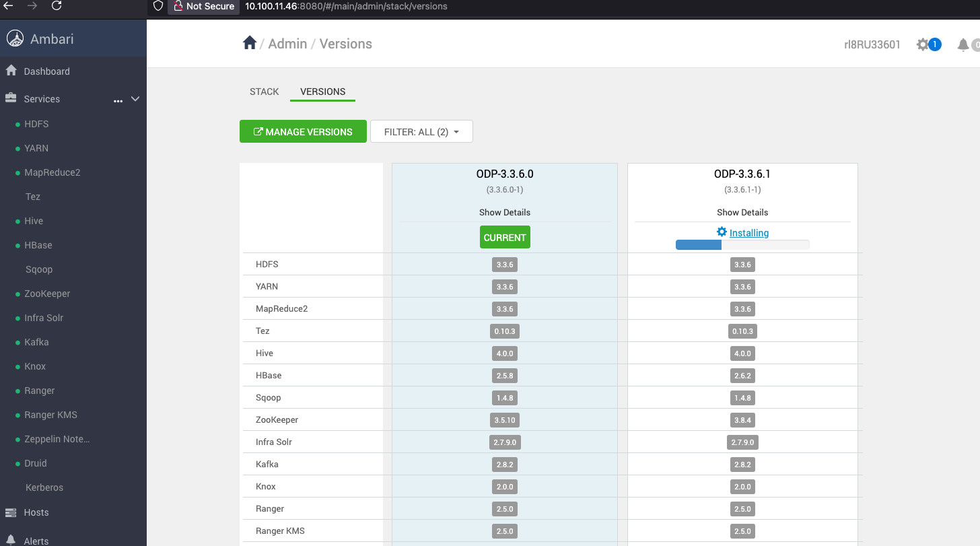Open the alerts bell icon in header
The width and height of the screenshot is (980, 546).
tap(963, 45)
